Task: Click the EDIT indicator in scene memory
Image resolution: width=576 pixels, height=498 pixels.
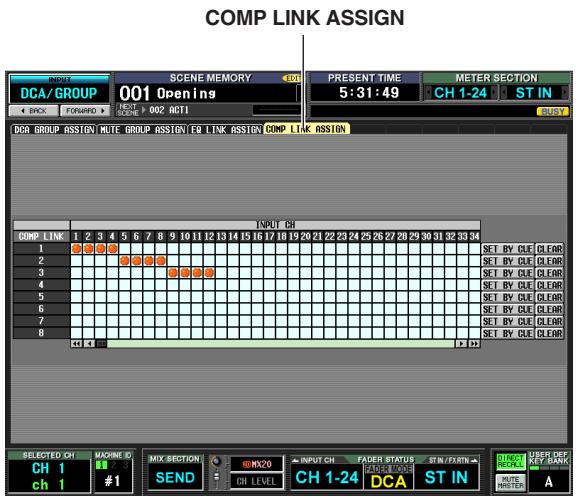Action: pos(292,78)
